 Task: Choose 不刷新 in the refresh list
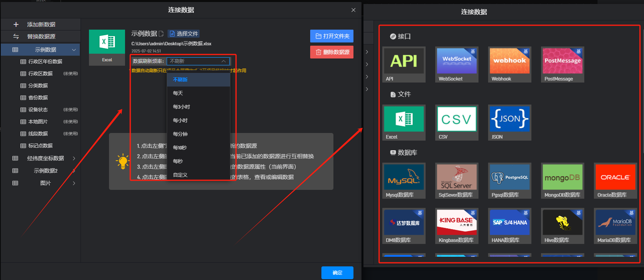pos(198,80)
